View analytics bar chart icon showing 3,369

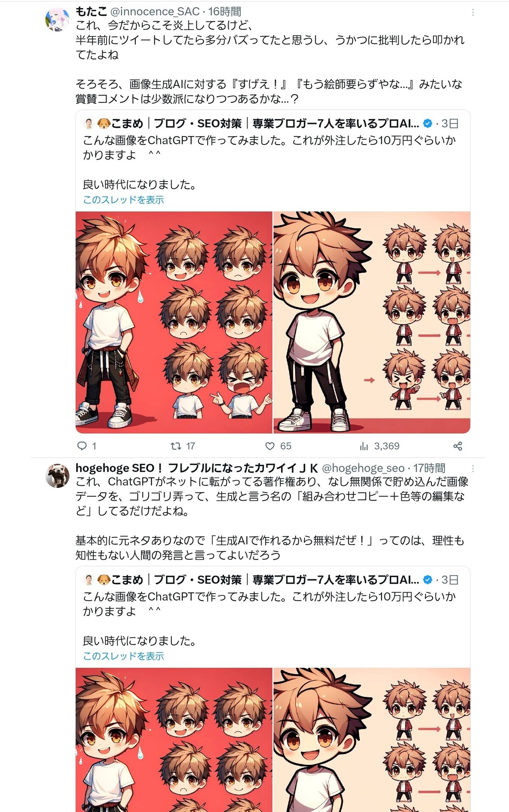click(364, 446)
